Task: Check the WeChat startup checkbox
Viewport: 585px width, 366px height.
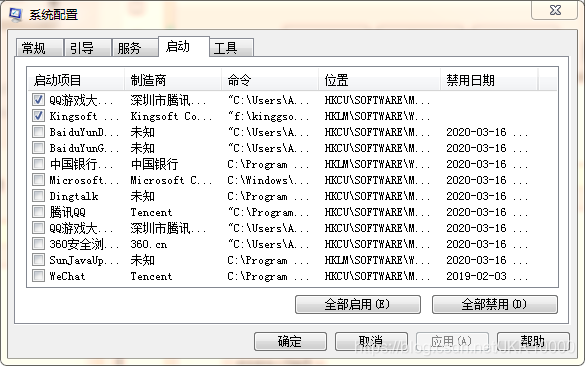Action: (x=38, y=276)
